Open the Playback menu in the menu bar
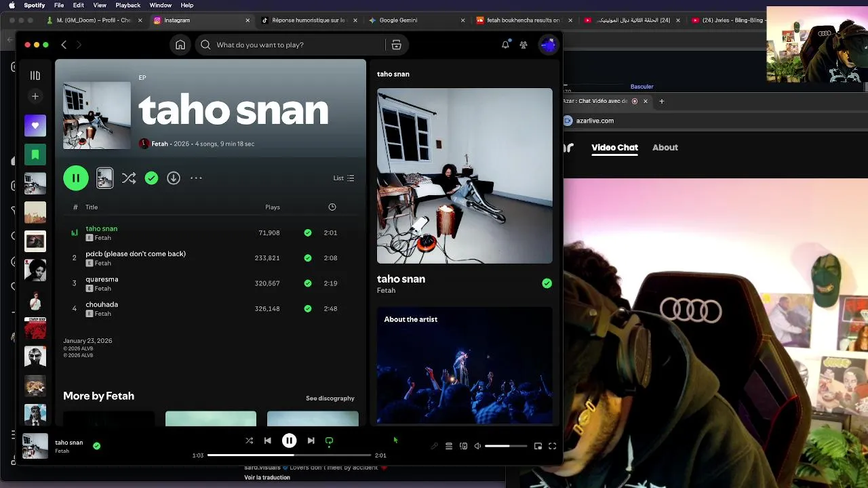This screenshot has width=868, height=488. [128, 5]
